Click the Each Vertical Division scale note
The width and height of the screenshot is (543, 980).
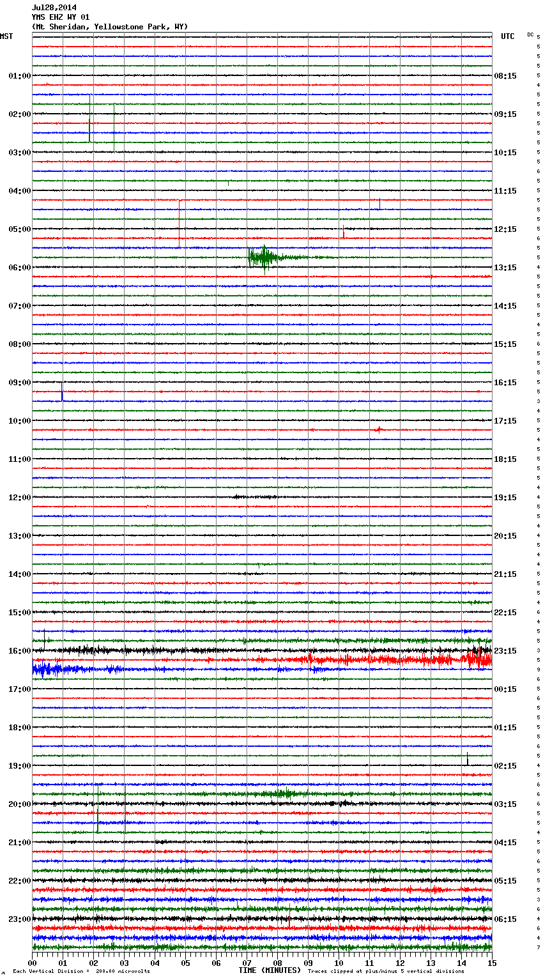click(81, 971)
